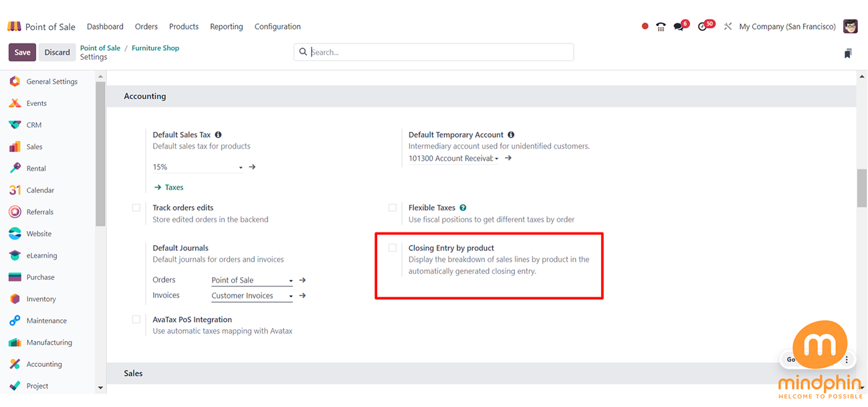Enable the AvaTax PoS Integration checkbox

[x=136, y=320]
